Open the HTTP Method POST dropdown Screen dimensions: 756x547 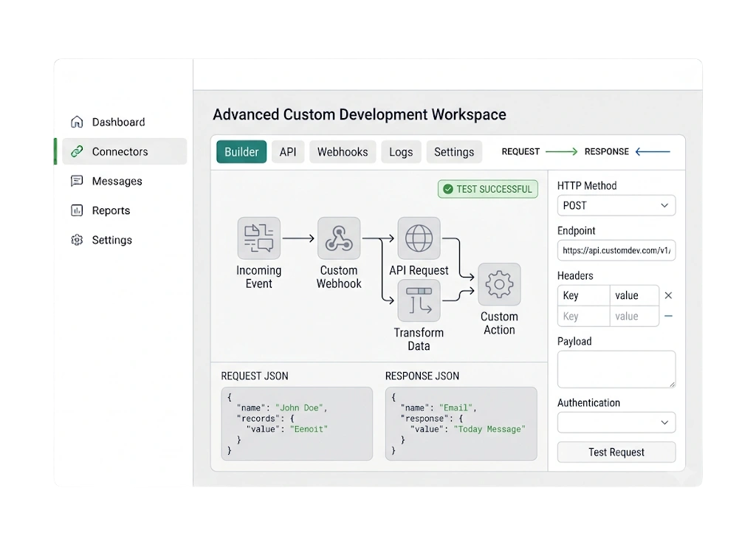tap(616, 205)
